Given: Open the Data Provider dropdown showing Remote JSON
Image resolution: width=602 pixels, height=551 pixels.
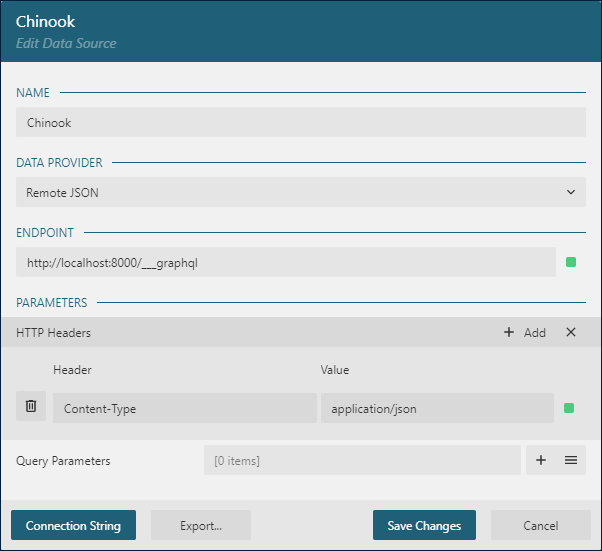Looking at the screenshot, I should (300, 192).
